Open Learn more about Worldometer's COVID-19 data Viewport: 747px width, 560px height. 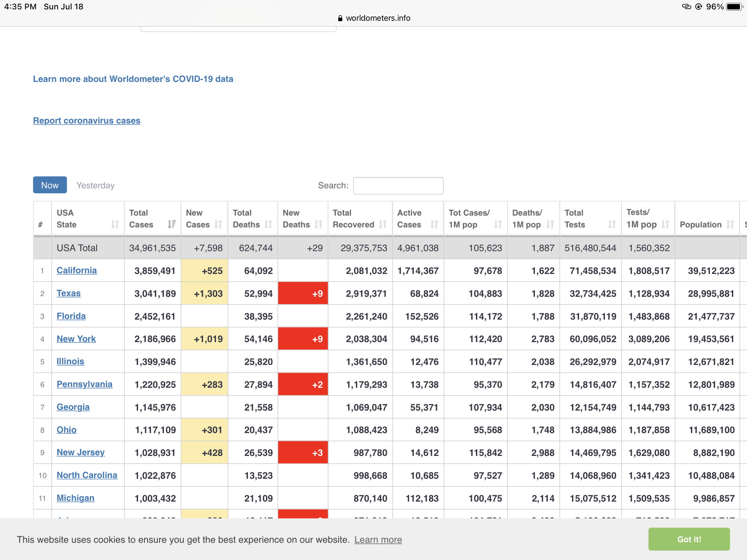(x=133, y=79)
